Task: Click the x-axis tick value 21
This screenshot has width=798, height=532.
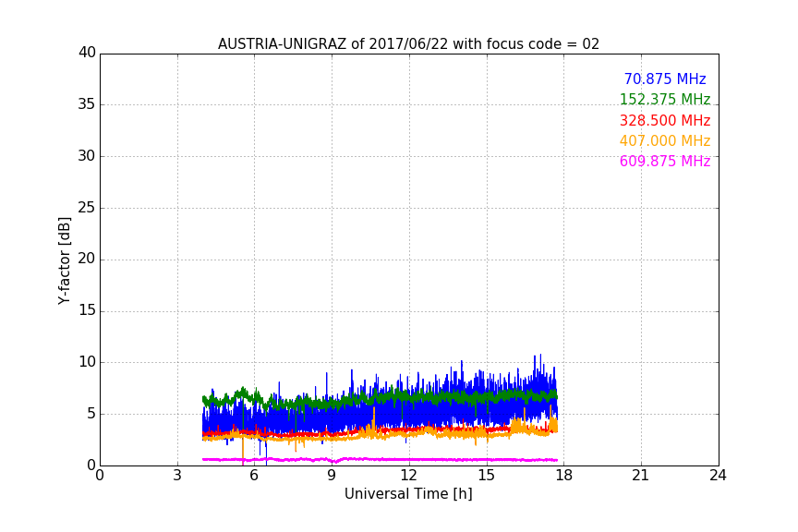Action: 641,476
